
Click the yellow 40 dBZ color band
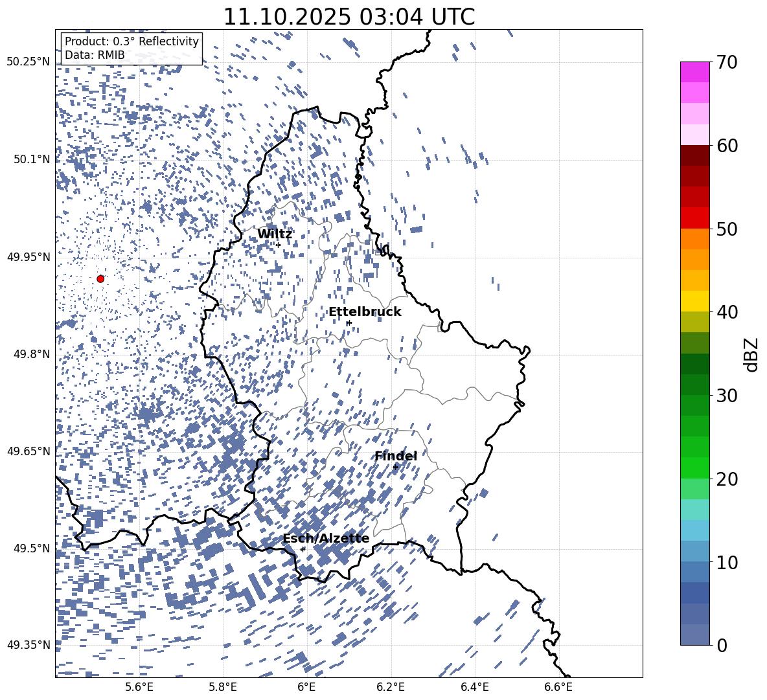694,301
